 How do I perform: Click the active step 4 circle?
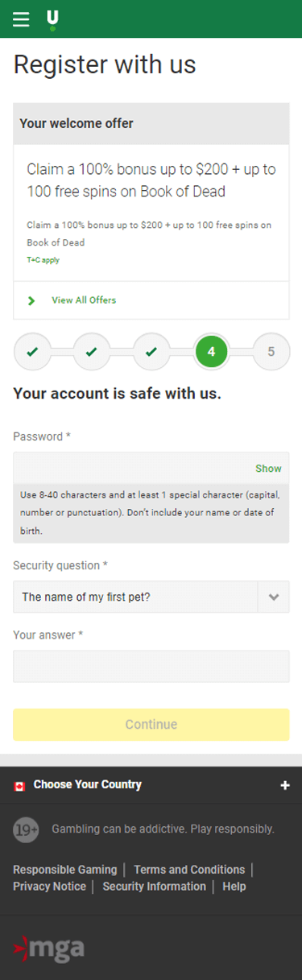(x=211, y=352)
